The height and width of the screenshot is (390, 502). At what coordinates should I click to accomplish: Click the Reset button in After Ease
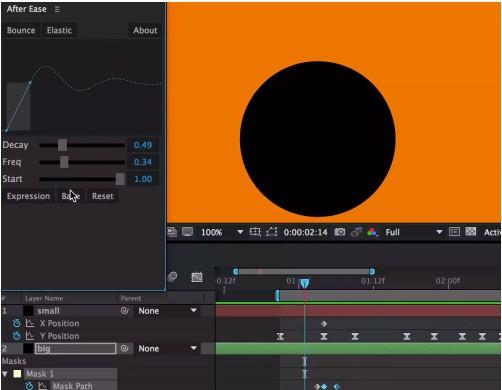coord(103,196)
